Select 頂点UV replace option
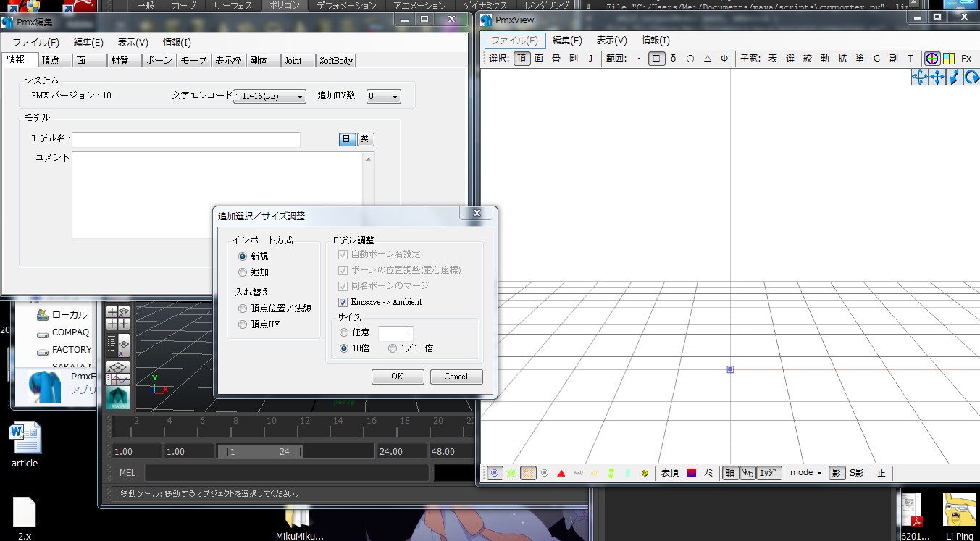Viewport: 980px width, 541px height. click(259, 324)
